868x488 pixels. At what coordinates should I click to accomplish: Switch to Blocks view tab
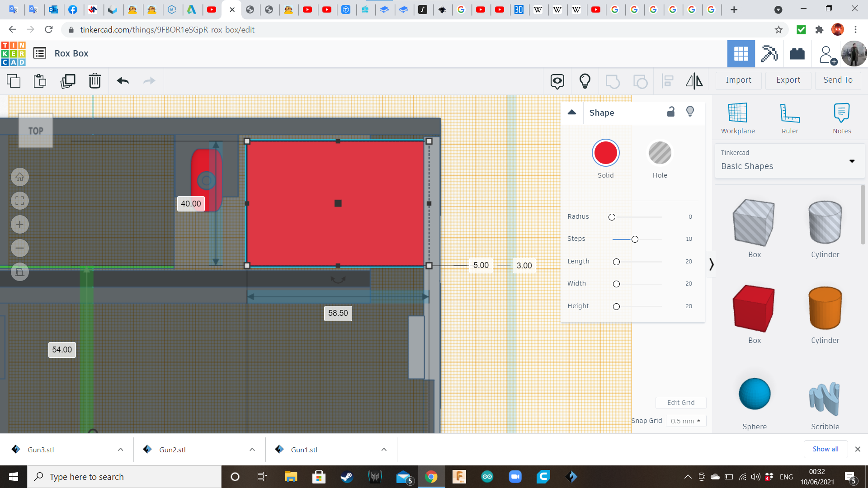click(x=769, y=54)
